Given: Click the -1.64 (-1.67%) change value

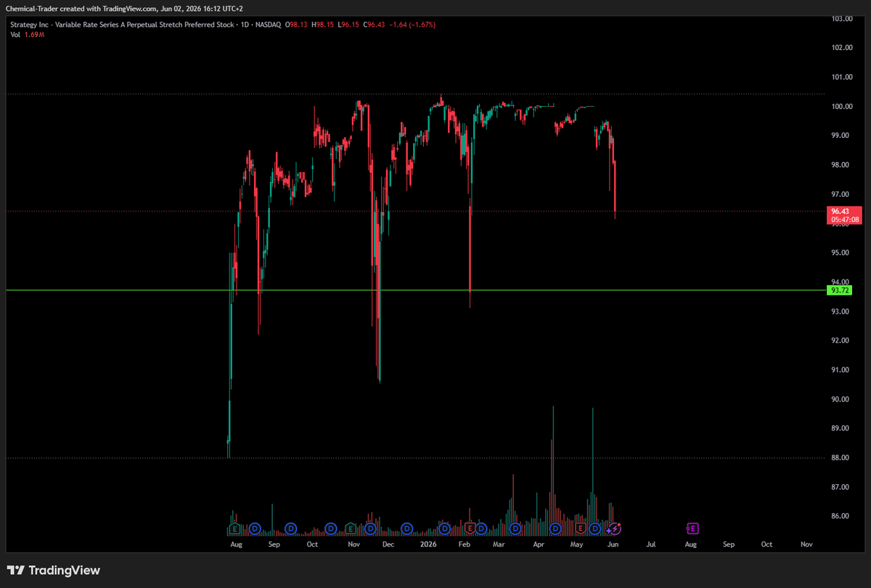Looking at the screenshot, I should 411,25.
